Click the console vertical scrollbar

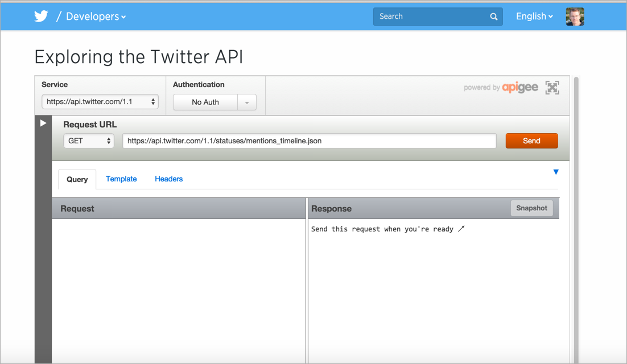coord(576,219)
